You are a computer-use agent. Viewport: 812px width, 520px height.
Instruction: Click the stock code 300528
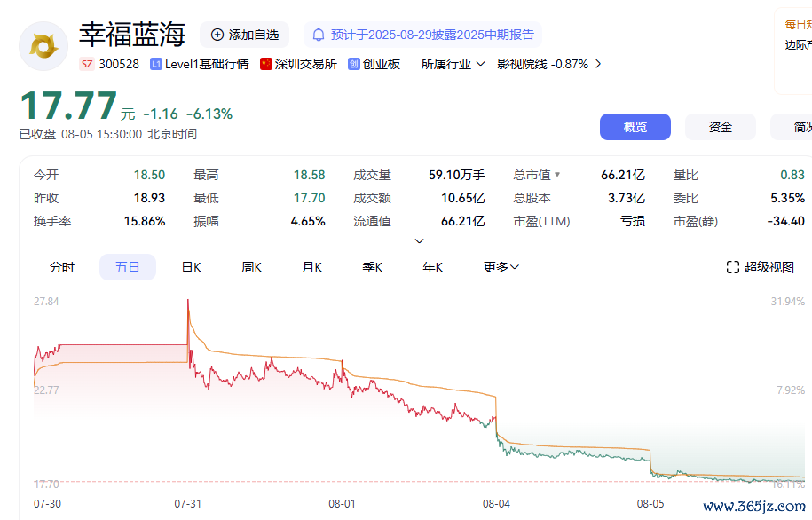(119, 64)
